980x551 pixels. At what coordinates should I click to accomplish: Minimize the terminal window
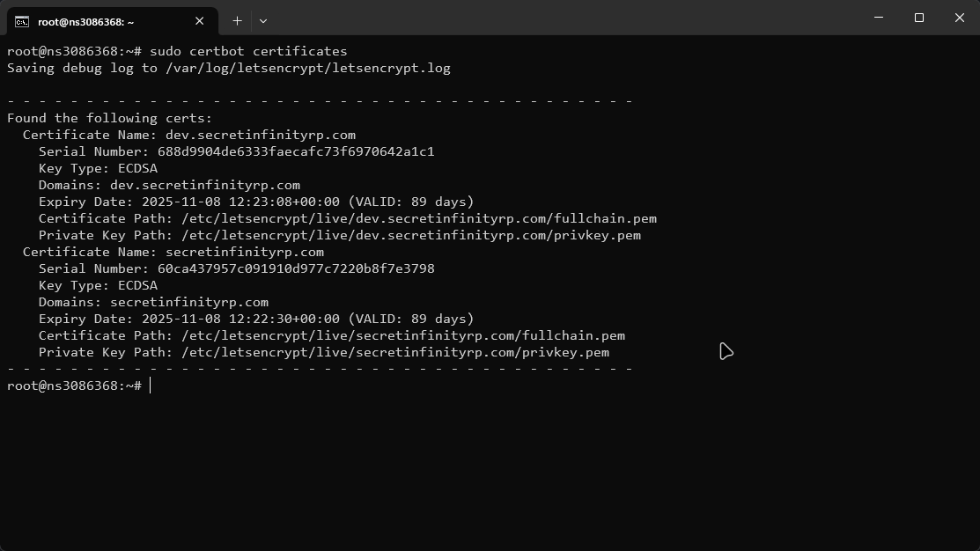pyautogui.click(x=879, y=18)
